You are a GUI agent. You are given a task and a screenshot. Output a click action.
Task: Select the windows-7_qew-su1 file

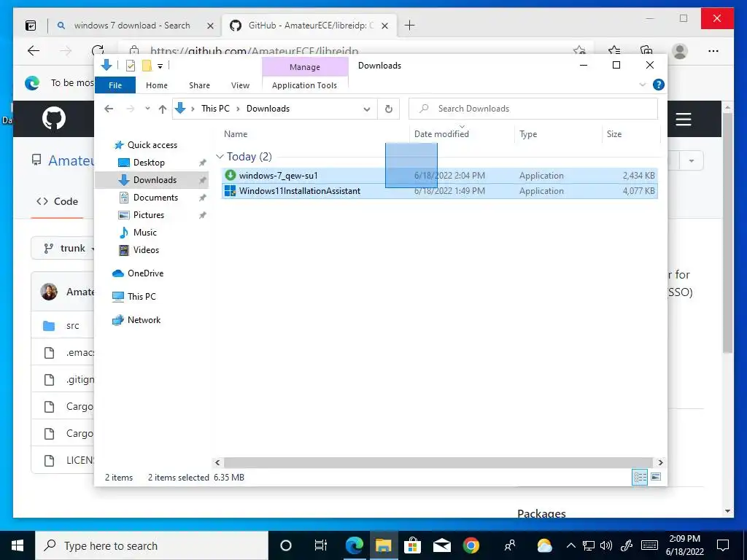point(439,176)
